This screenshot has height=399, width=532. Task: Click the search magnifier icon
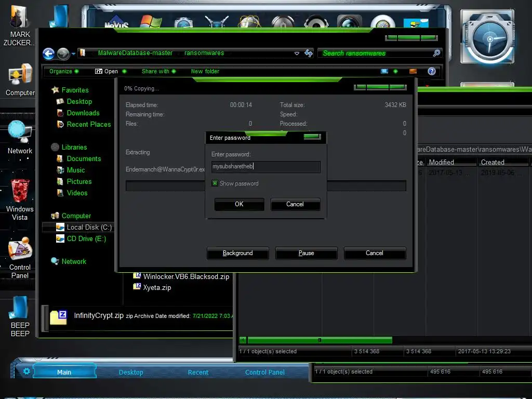pyautogui.click(x=436, y=53)
